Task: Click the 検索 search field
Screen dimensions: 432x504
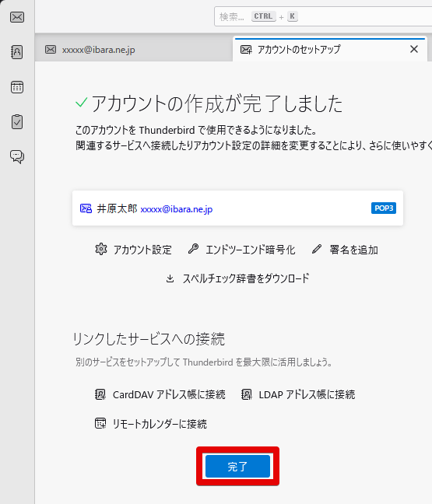Action: pos(323,16)
